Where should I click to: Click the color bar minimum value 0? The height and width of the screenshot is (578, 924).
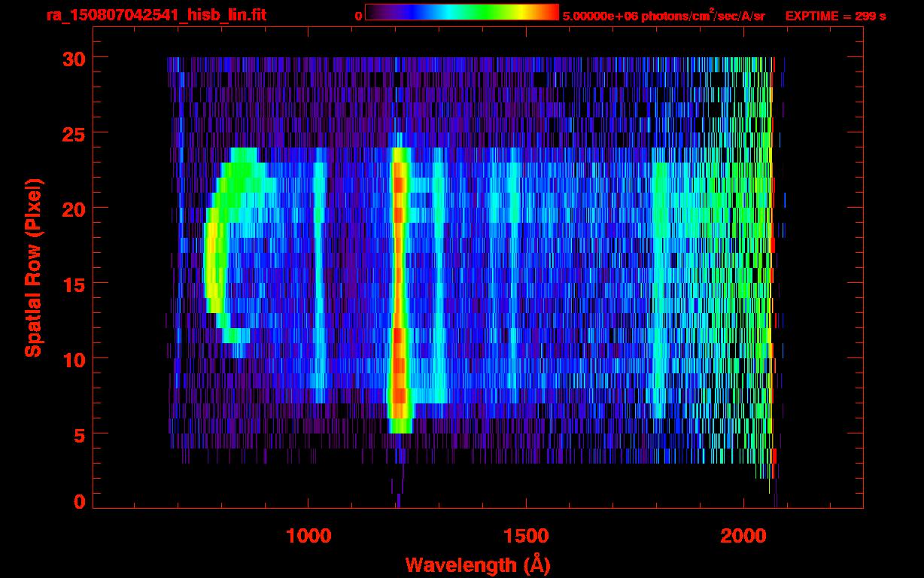pyautogui.click(x=359, y=16)
